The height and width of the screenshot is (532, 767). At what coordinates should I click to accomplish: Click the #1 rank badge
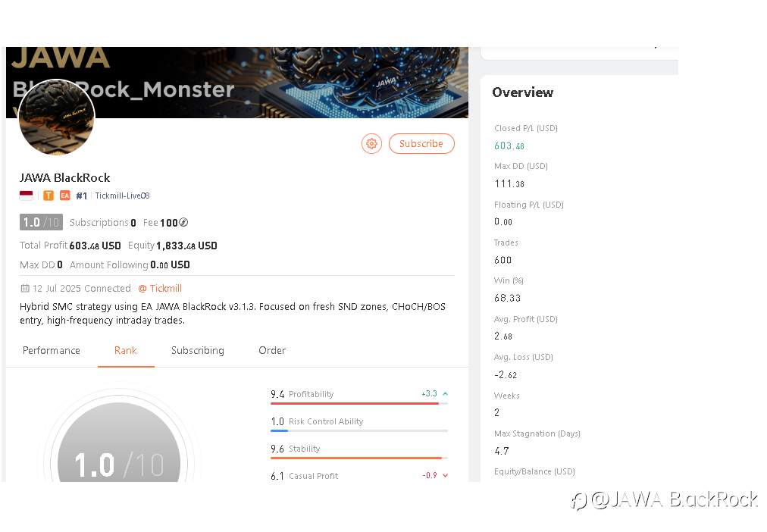pyautogui.click(x=82, y=196)
